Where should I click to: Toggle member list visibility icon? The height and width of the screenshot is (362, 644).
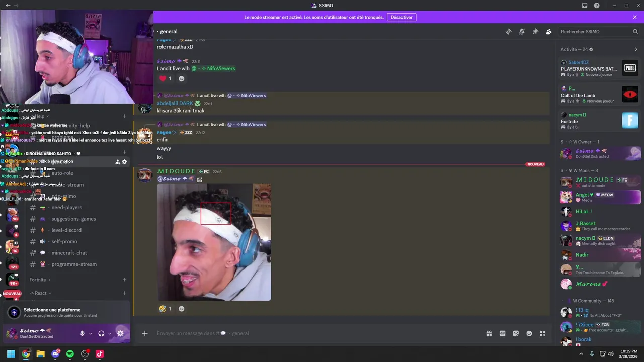[549, 31]
